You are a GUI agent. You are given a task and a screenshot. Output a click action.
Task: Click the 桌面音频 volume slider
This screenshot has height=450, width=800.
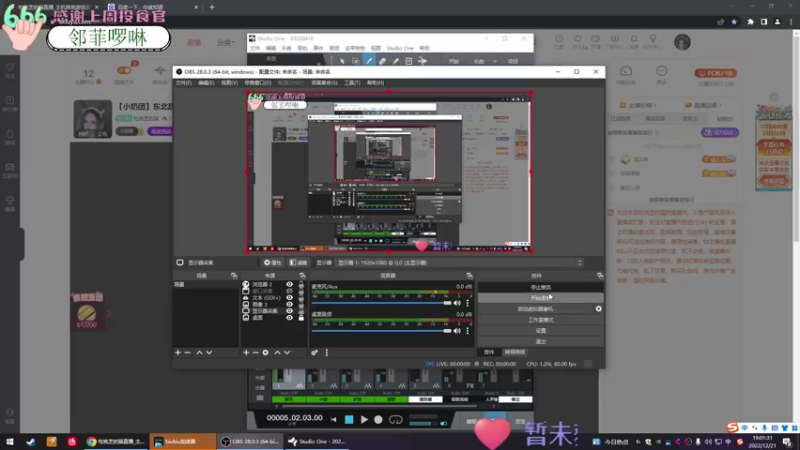point(381,331)
